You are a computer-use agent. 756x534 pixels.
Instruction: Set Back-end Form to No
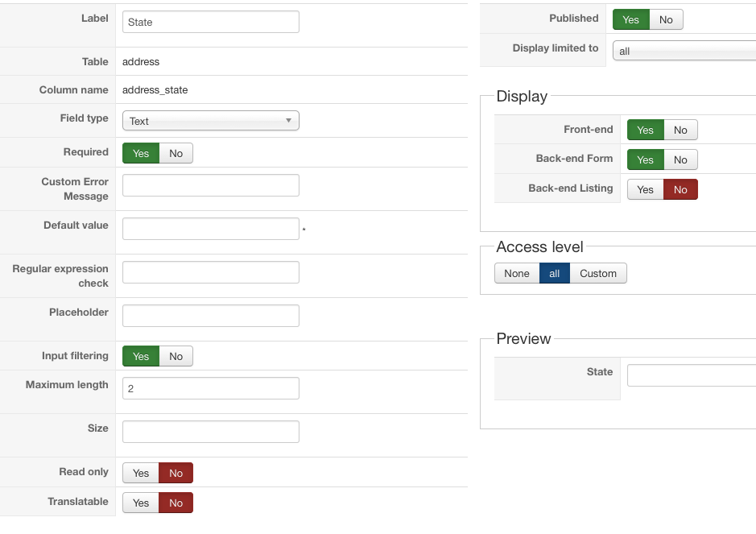pyautogui.click(x=680, y=160)
